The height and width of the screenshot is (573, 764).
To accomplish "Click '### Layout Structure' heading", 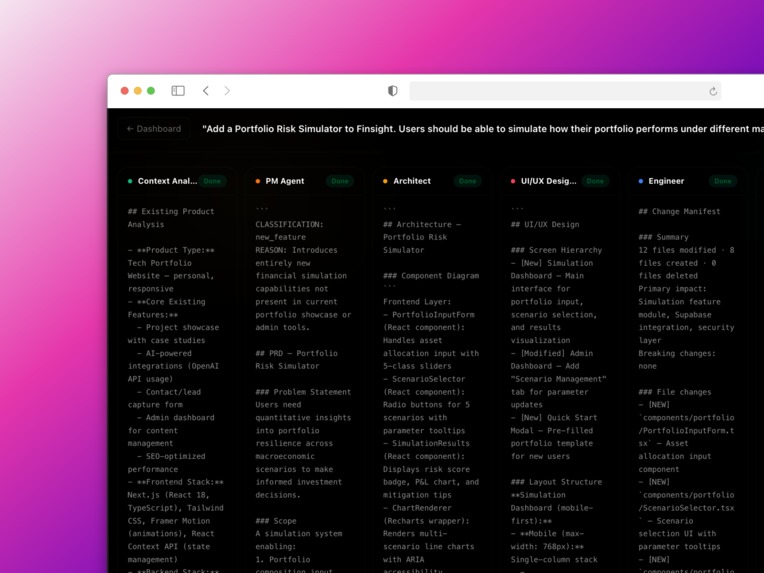I will [556, 482].
